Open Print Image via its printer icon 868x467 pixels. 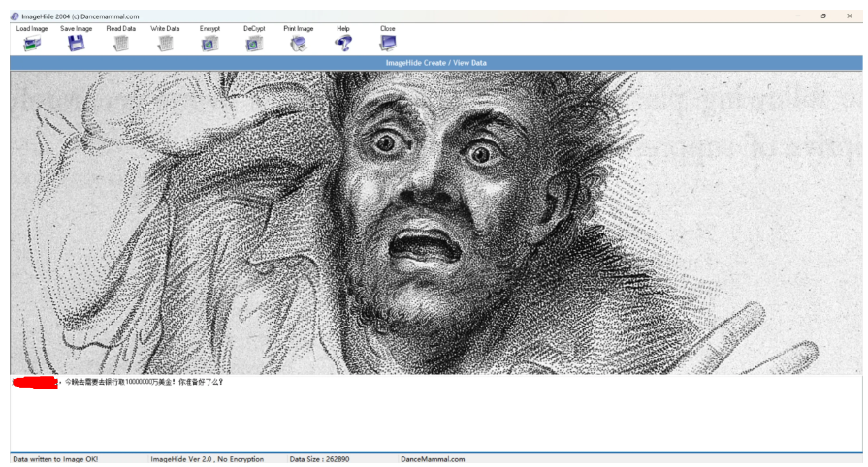click(x=298, y=43)
